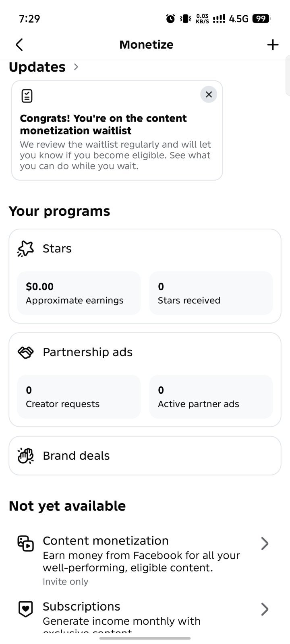Tap the checklist icon in update card
The width and height of the screenshot is (290, 644).
pos(27,96)
